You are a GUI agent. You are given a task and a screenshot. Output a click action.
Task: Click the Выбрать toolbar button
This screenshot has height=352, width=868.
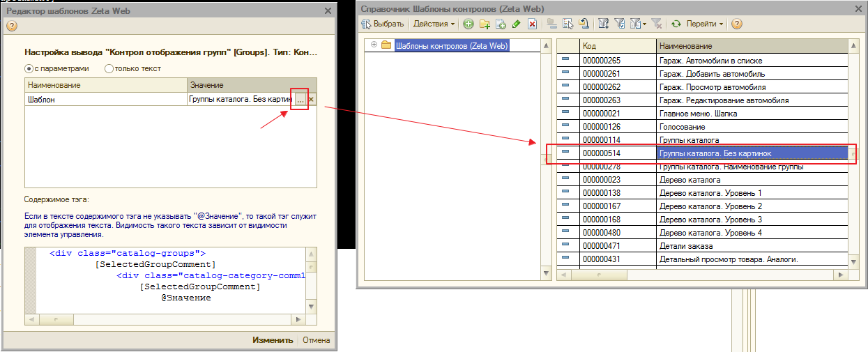tap(383, 24)
